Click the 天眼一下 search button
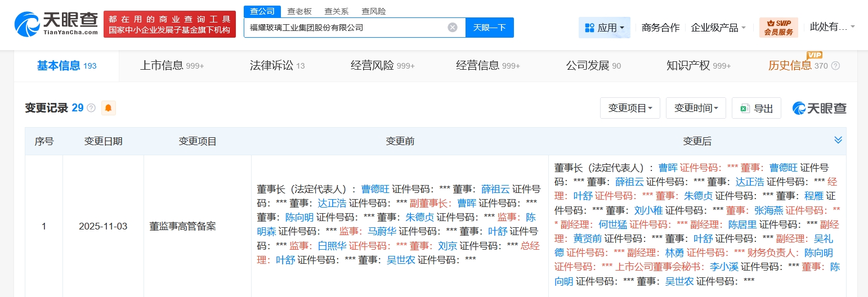 pyautogui.click(x=489, y=28)
